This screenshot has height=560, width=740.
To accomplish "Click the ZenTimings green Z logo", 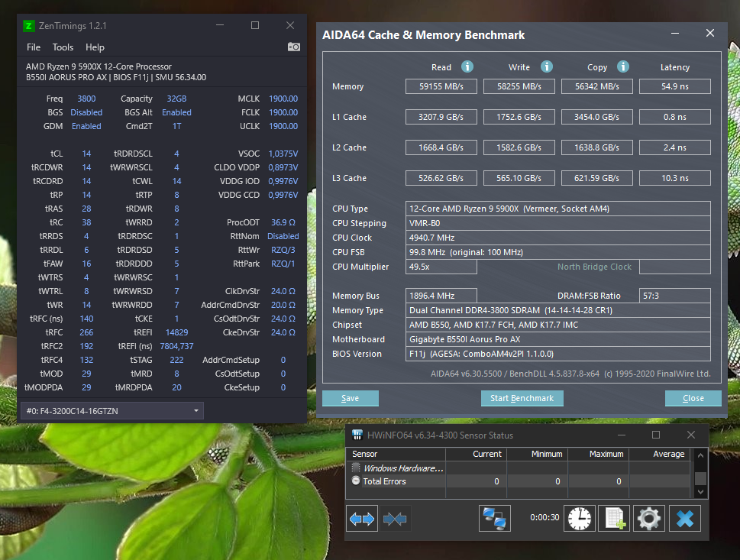I will coord(29,26).
